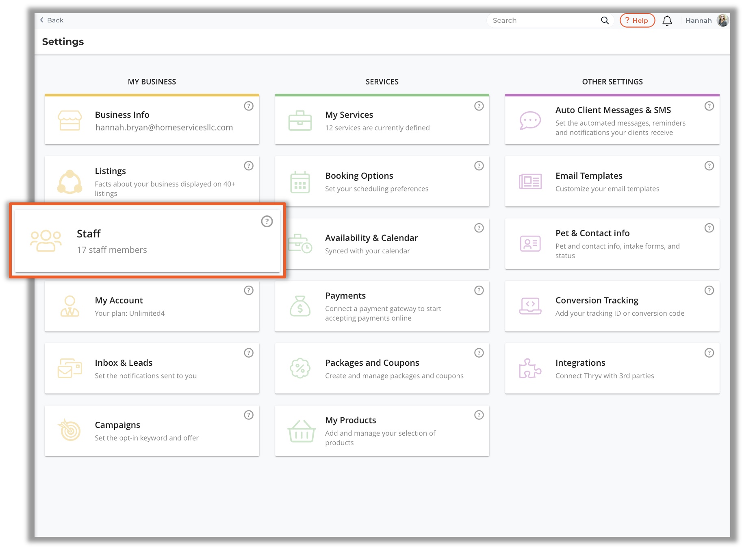Screen dimensions: 755x560
Task: Click the Conversion Tracking code icon
Action: pyautogui.click(x=530, y=306)
